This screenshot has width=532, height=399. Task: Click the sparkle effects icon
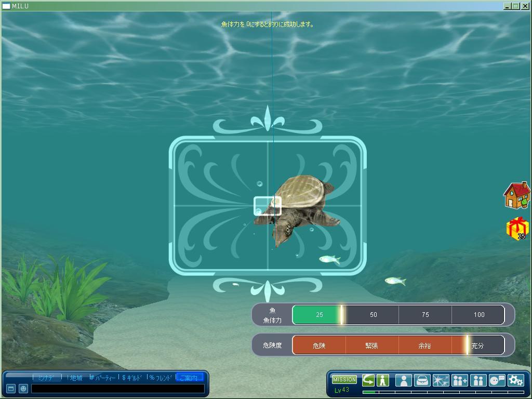[x=441, y=380]
